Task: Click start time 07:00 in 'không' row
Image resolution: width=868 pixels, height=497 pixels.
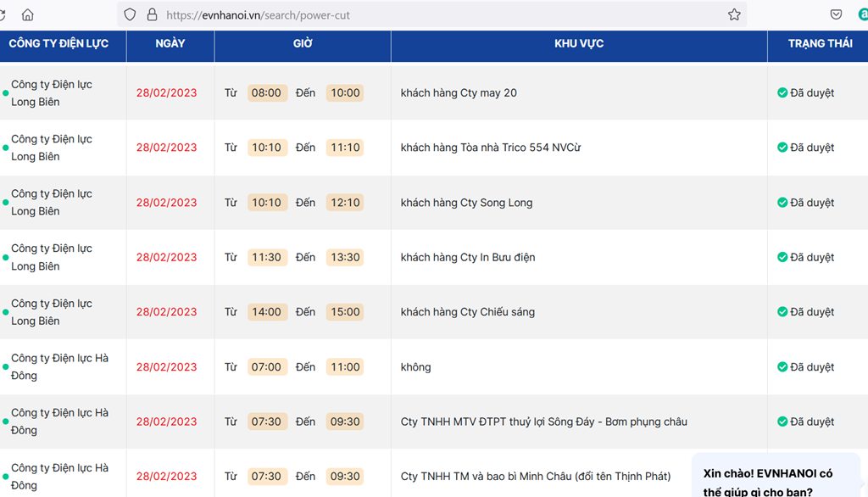Action: pyautogui.click(x=267, y=366)
